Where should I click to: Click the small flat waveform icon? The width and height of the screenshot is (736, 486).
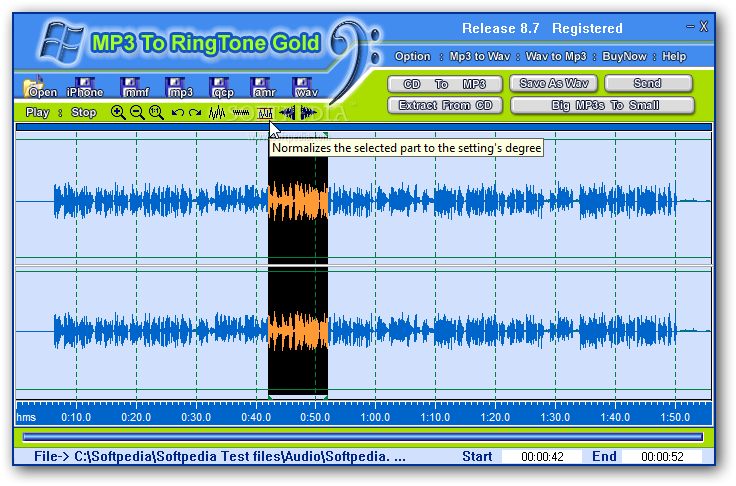[x=241, y=113]
